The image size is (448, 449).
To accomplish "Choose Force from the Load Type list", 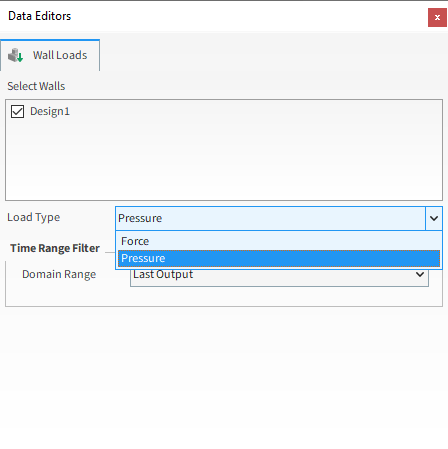I will [279, 241].
